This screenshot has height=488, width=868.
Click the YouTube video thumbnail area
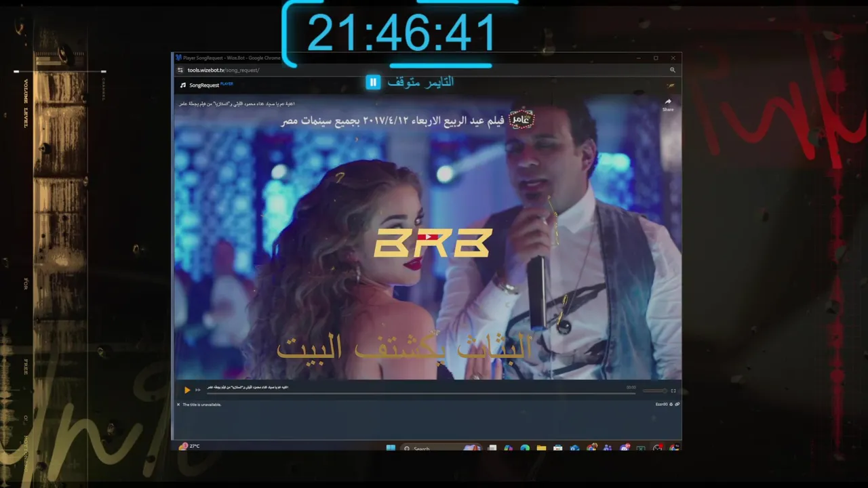pos(428,237)
